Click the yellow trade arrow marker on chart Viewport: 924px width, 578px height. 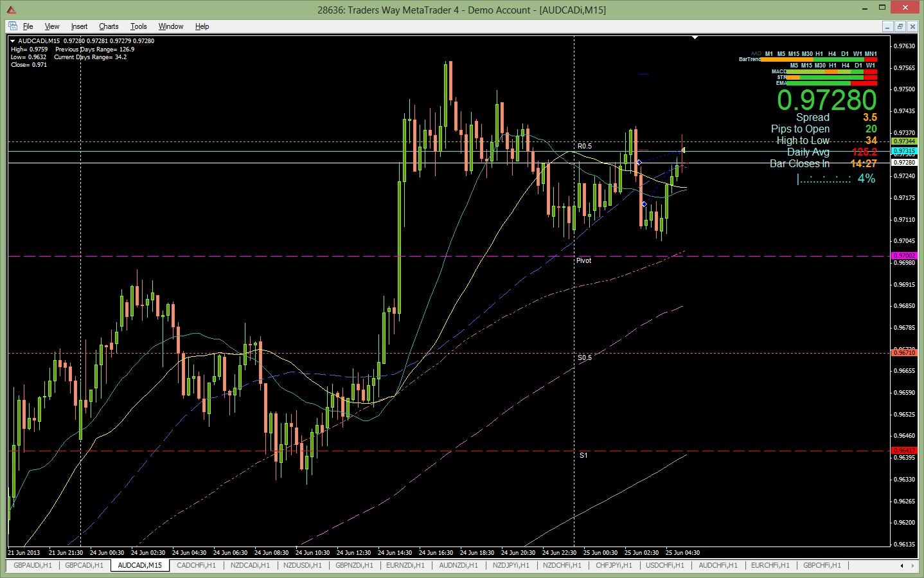click(683, 150)
